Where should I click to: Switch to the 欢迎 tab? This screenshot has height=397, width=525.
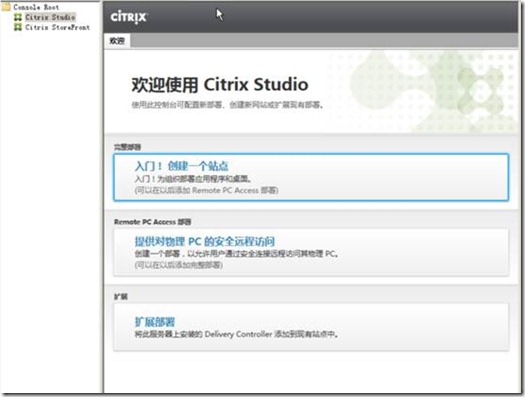pyautogui.click(x=117, y=41)
